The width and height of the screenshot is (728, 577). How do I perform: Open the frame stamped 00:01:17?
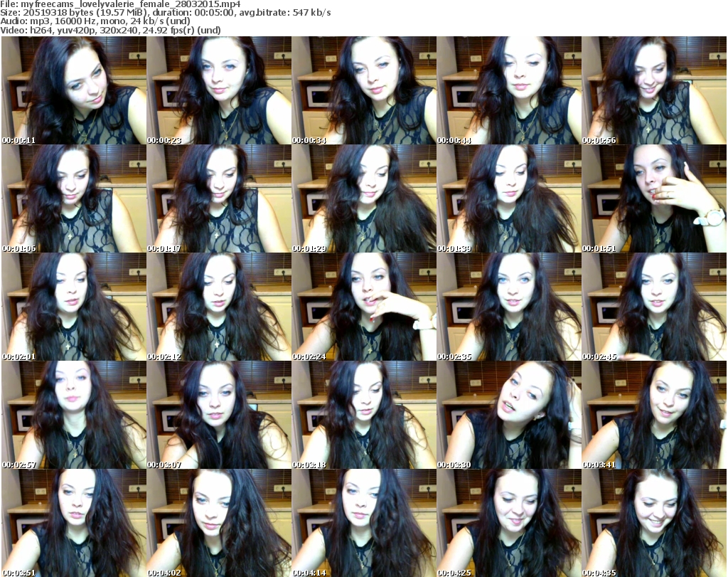tap(219, 198)
